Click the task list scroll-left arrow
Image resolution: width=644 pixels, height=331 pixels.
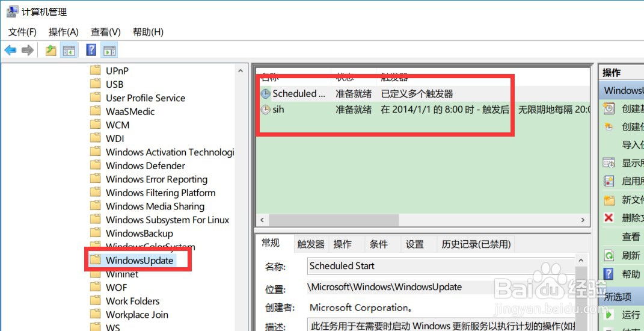tap(262, 220)
